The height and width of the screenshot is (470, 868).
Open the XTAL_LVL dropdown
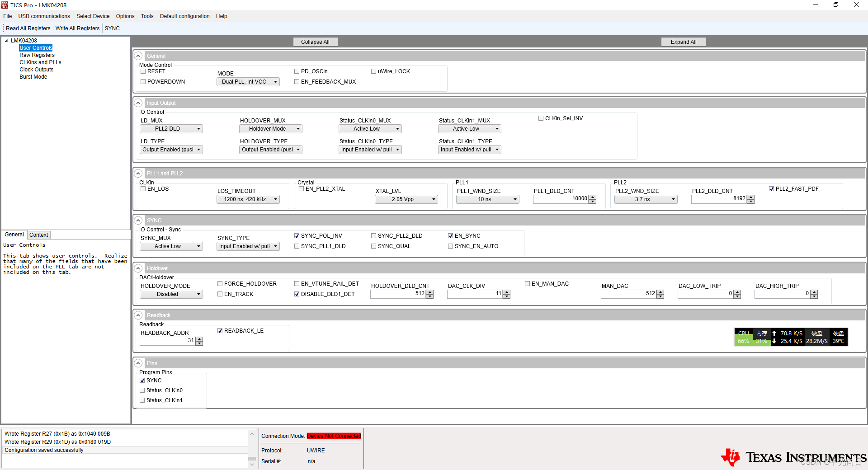click(406, 199)
